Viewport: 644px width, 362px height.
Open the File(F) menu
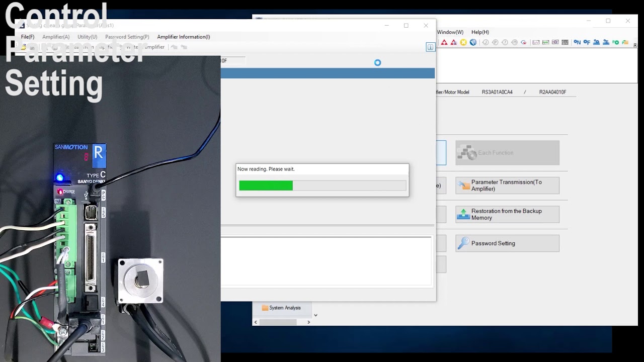28,37
